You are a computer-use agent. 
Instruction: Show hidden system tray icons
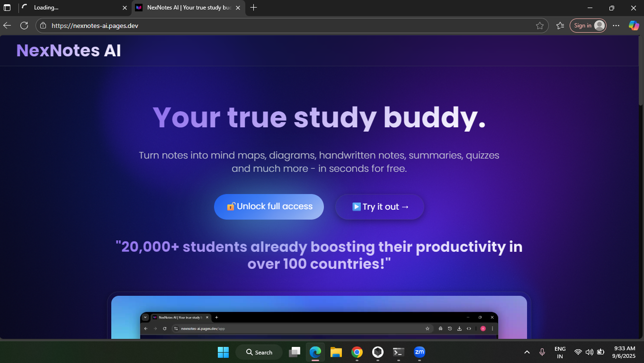pos(527,352)
